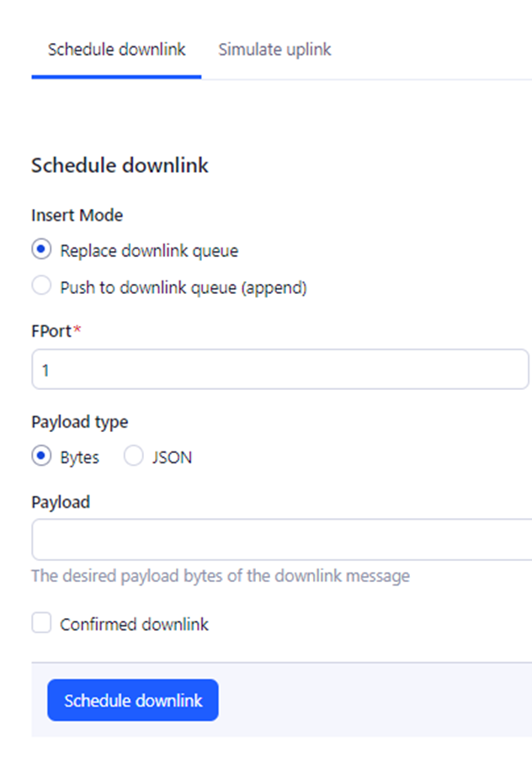Viewport: 532px width, 758px height.
Task: Select the Replace downlink queue radio circle
Action: click(x=41, y=249)
